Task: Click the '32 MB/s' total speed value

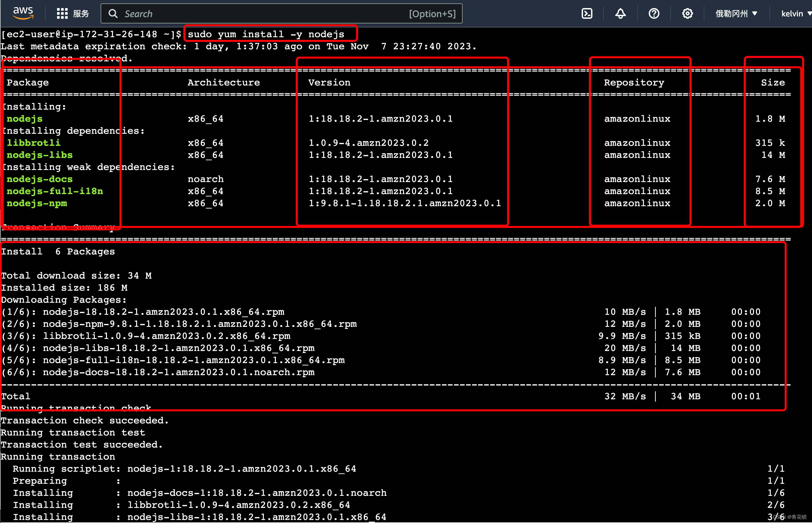Action: [625, 397]
